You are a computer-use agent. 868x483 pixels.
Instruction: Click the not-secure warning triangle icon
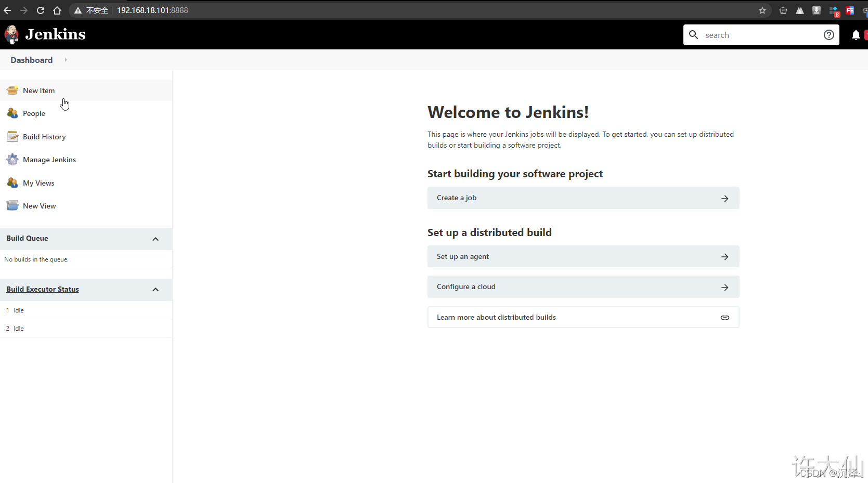coord(78,10)
